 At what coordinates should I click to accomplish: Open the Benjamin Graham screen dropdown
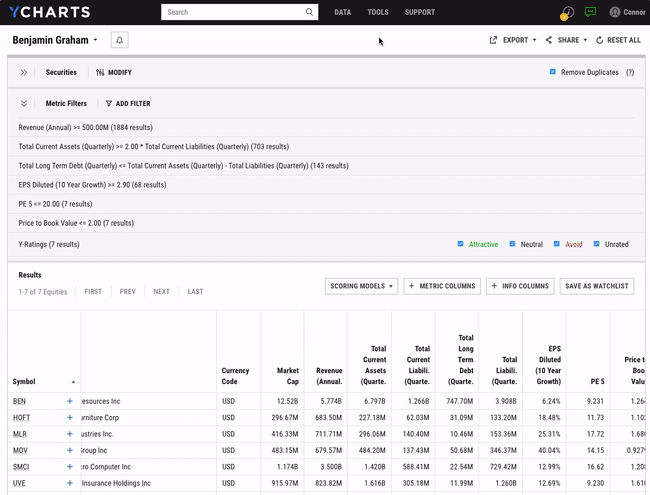pos(55,40)
